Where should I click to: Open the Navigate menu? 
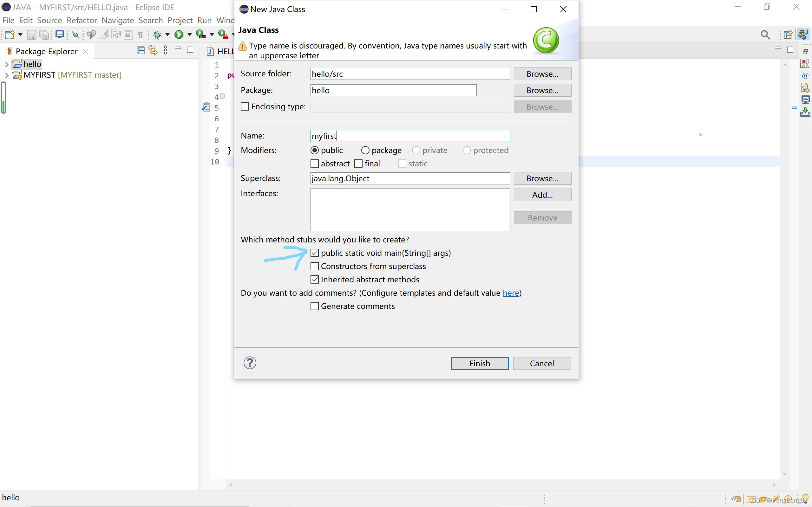coord(117,21)
